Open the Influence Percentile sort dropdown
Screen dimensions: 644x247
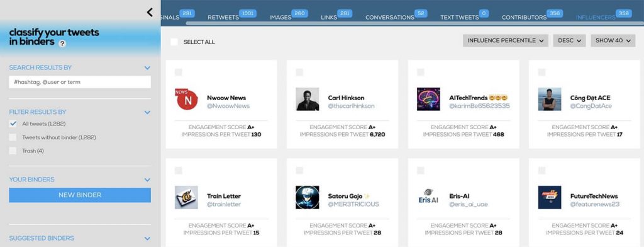pyautogui.click(x=505, y=40)
